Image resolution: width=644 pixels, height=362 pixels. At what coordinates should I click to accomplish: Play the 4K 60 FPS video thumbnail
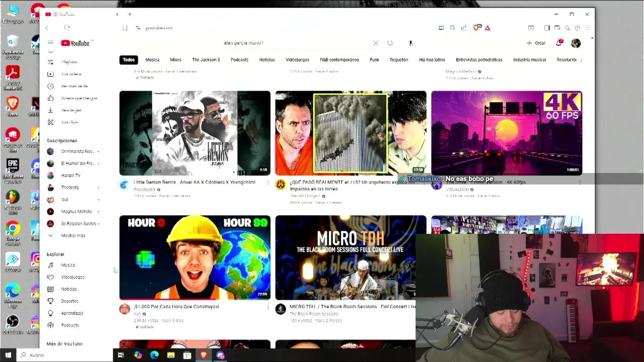click(x=507, y=133)
